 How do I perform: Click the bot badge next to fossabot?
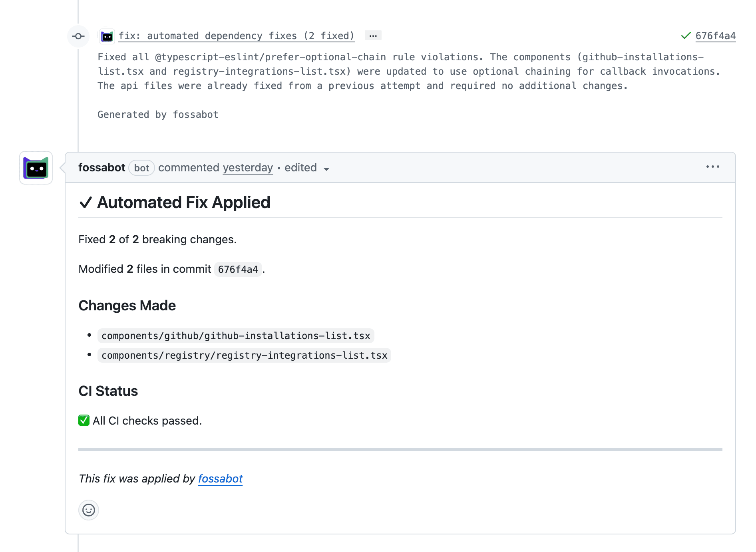[x=141, y=168]
